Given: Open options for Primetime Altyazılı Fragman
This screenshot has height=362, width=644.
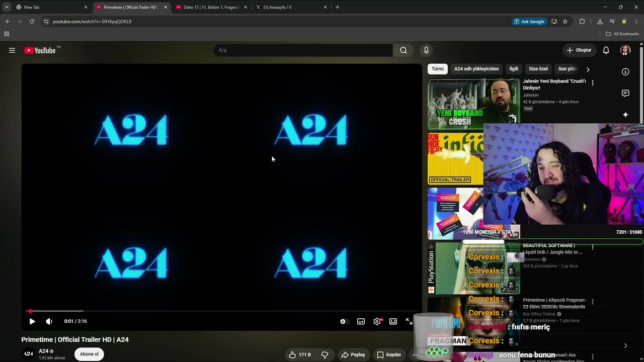Looking at the screenshot, I should [x=593, y=302].
